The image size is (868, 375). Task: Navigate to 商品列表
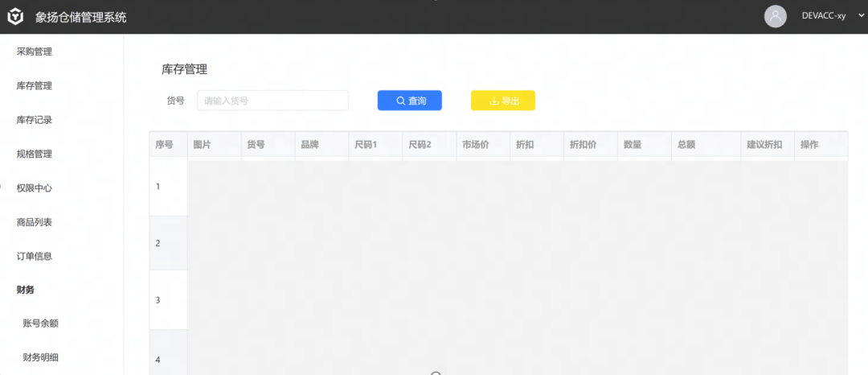(35, 222)
